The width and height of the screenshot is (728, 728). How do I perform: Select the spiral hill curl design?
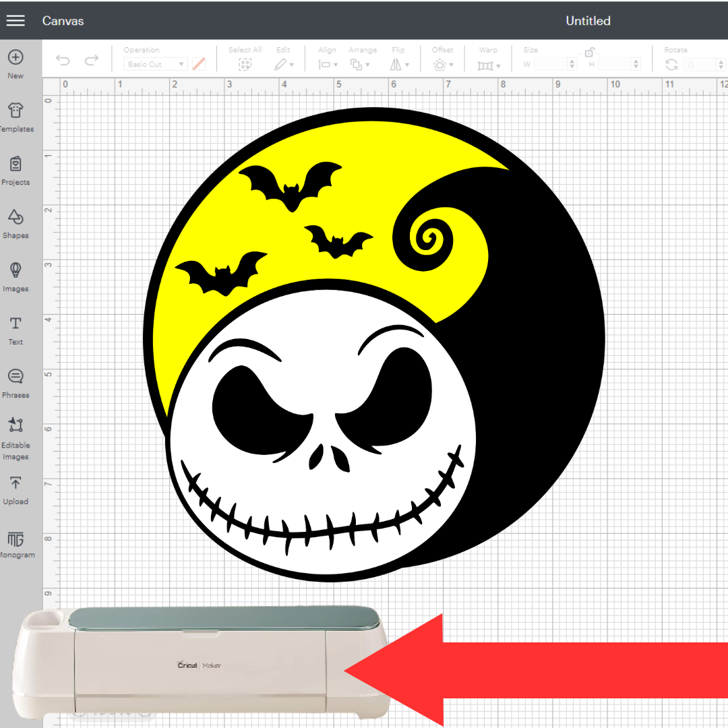pos(423,240)
